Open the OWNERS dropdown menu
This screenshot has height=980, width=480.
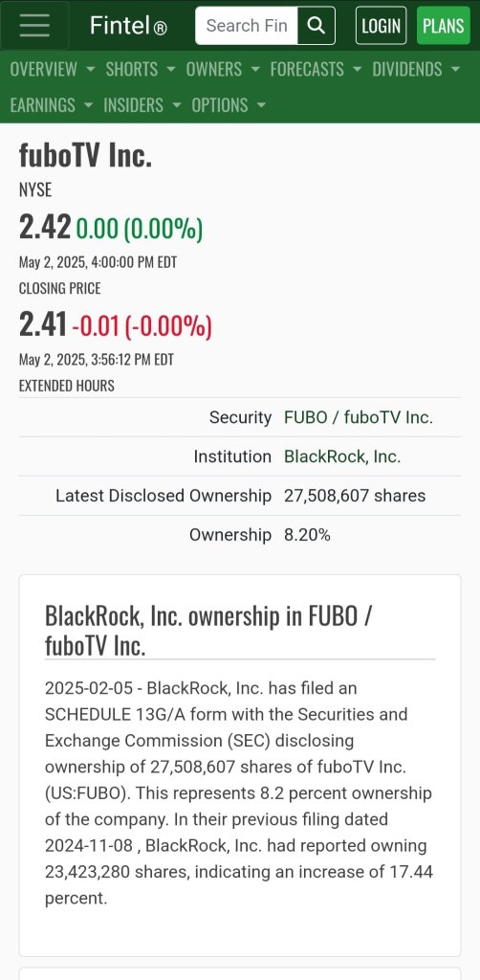pyautogui.click(x=223, y=69)
